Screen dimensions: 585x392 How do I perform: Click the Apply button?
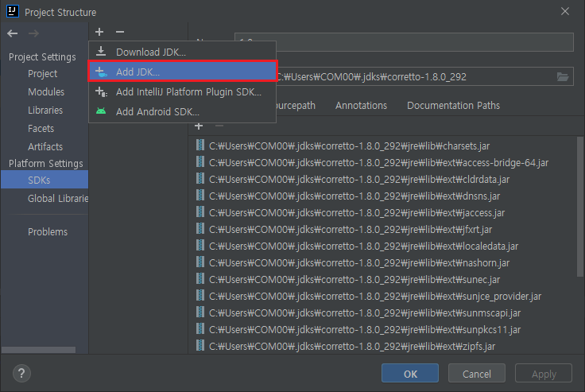point(544,373)
